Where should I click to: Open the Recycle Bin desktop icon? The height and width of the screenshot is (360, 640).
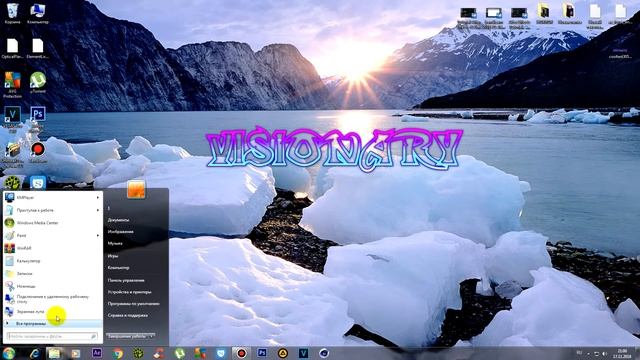pyautogui.click(x=12, y=13)
